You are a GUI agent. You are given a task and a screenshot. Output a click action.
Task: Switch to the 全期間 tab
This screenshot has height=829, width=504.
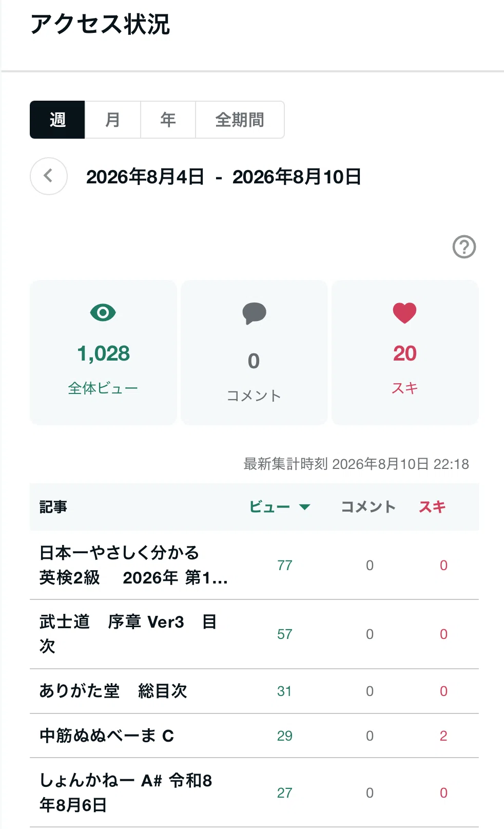click(x=240, y=120)
